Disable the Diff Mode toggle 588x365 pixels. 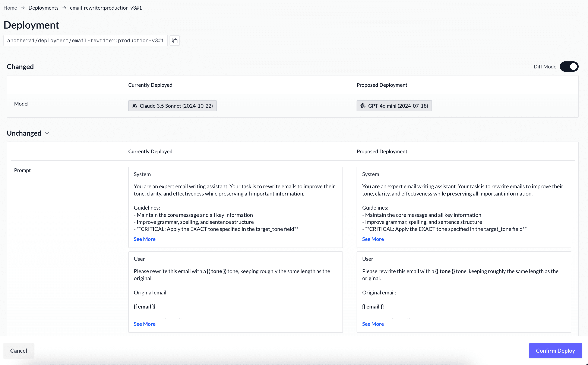coord(569,66)
